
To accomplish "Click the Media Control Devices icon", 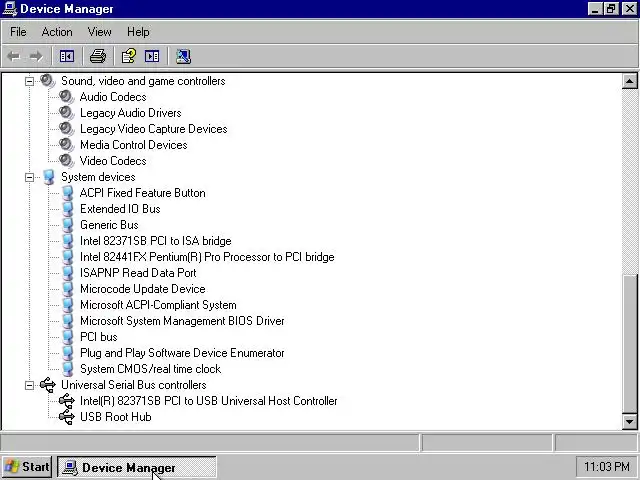I will click(67, 144).
